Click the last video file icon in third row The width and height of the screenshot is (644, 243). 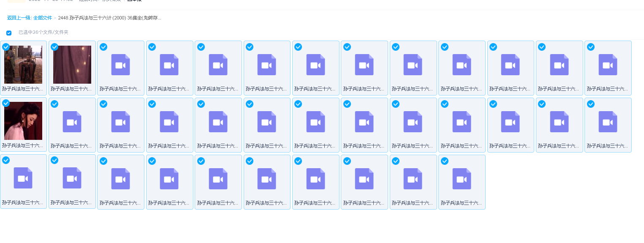[462, 179]
